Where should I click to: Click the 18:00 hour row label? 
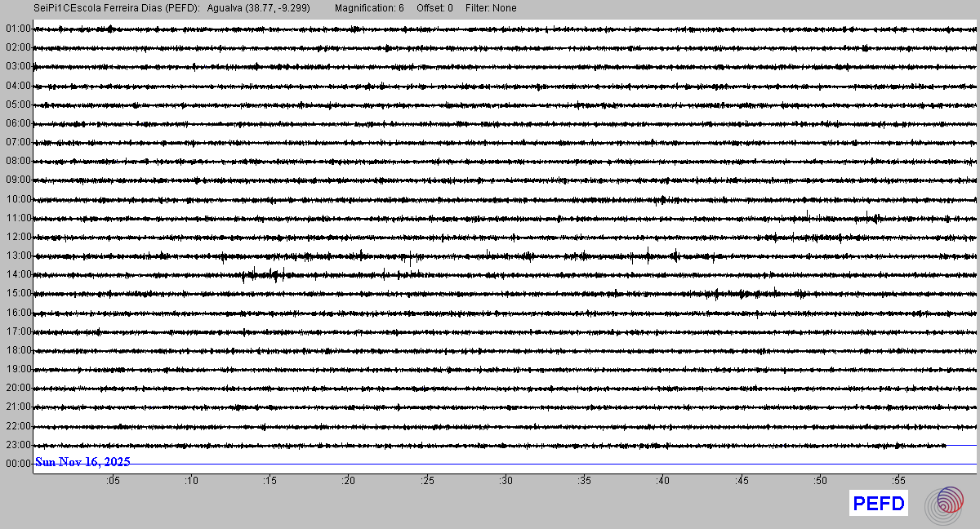tap(18, 350)
